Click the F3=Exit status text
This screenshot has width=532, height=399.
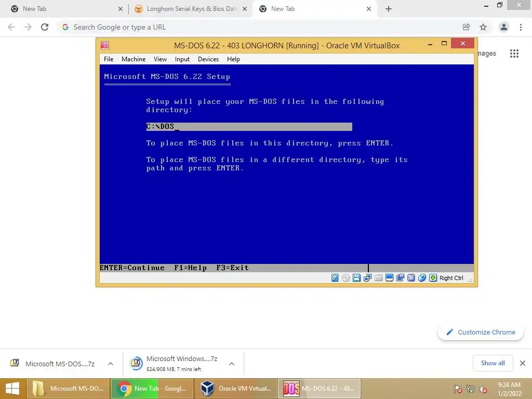pos(232,268)
